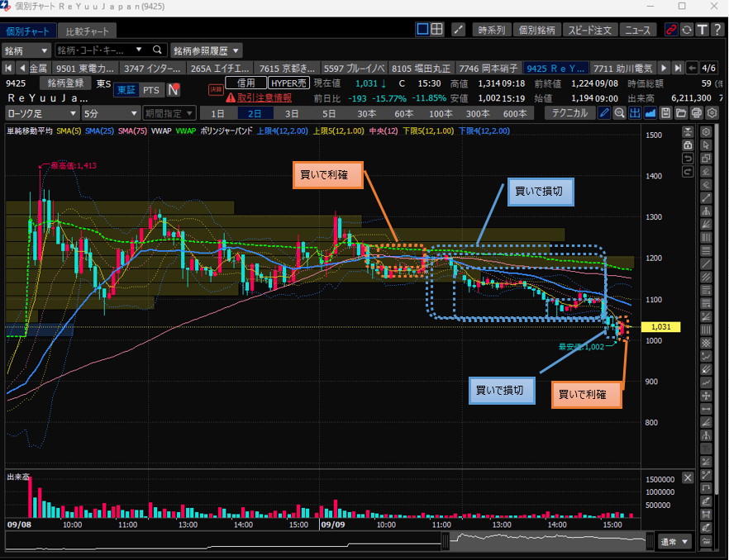Switch to the 比較チャート tab
Image resolution: width=729 pixels, height=560 pixels.
click(x=87, y=31)
